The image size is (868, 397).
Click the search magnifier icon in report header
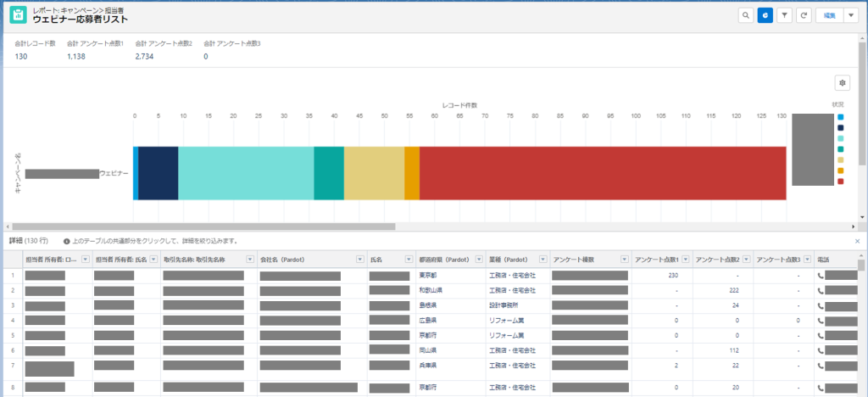745,15
